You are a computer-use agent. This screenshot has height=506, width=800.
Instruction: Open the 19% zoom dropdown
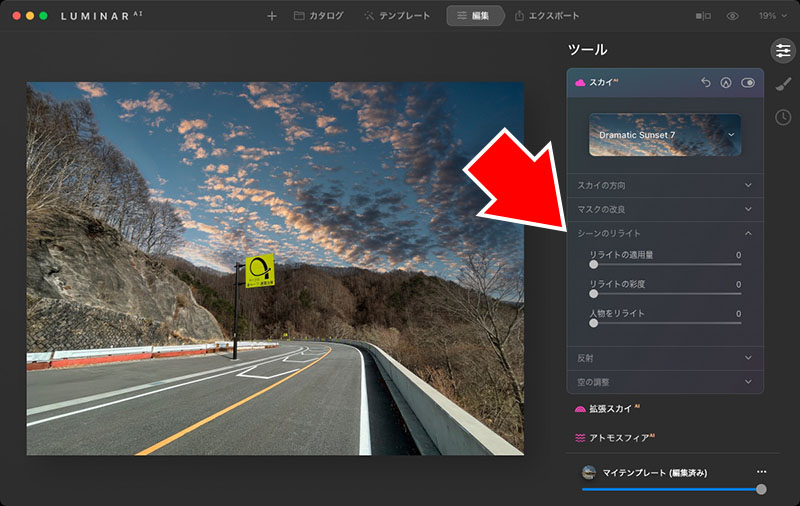coord(772,16)
